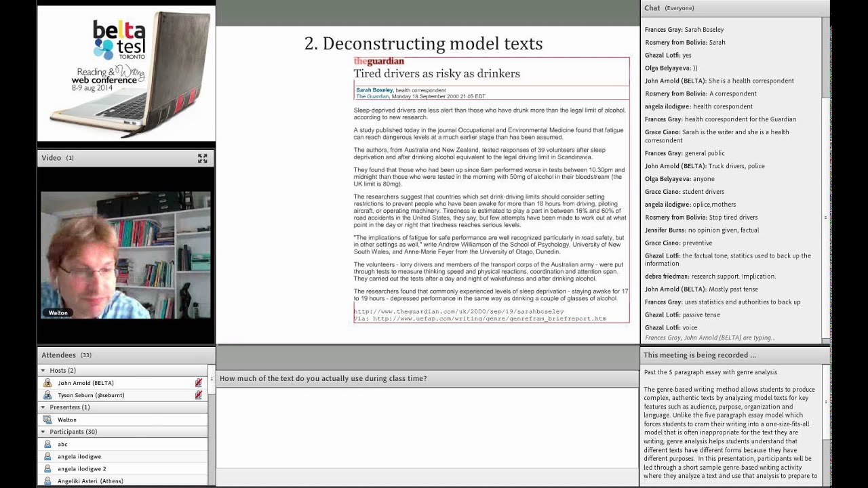Click the question pod header about class time
This screenshot has width=868, height=488.
(427, 378)
